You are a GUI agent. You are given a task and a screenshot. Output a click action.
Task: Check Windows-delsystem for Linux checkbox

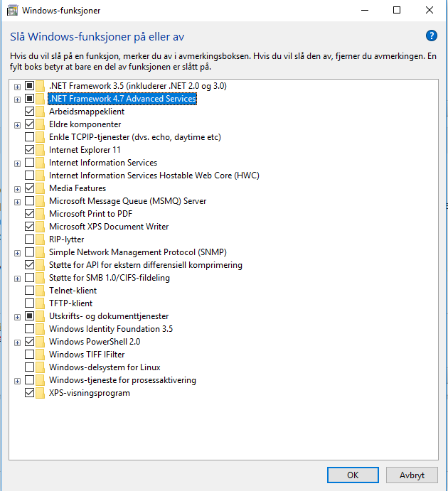click(x=29, y=367)
